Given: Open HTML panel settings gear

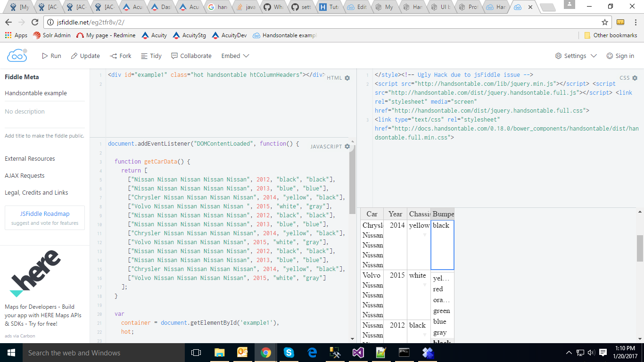Looking at the screenshot, I should point(347,78).
